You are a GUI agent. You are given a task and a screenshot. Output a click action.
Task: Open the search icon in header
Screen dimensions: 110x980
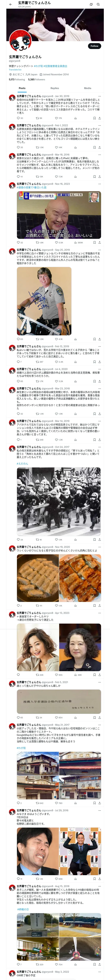[x=98, y=4]
